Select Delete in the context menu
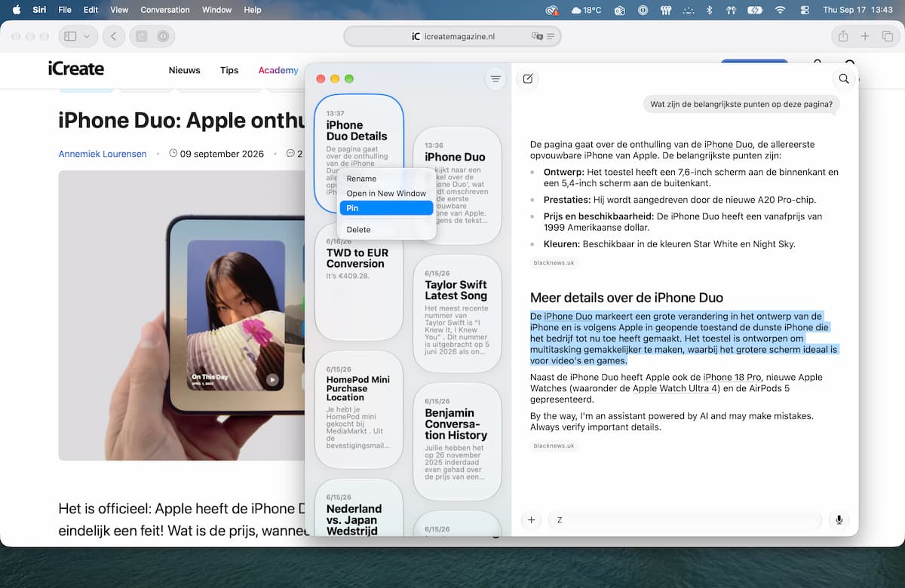The image size is (905, 588). 386,230
